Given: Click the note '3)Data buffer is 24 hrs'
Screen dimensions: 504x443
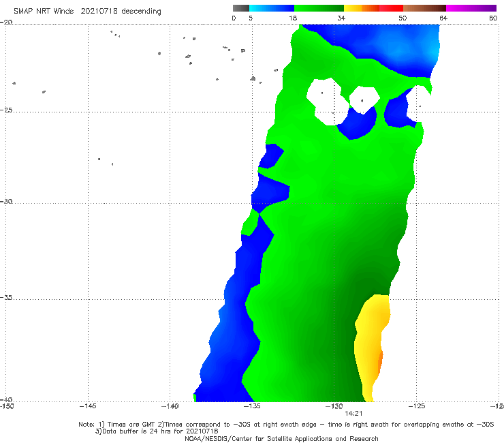Looking at the screenshot, I should [157, 431].
